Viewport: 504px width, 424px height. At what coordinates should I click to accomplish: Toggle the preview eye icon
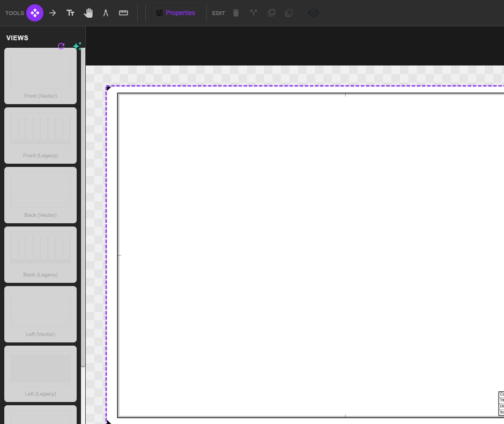313,12
